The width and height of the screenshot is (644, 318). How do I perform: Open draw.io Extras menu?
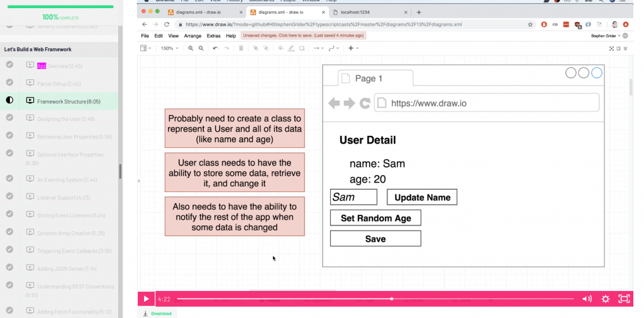(214, 36)
